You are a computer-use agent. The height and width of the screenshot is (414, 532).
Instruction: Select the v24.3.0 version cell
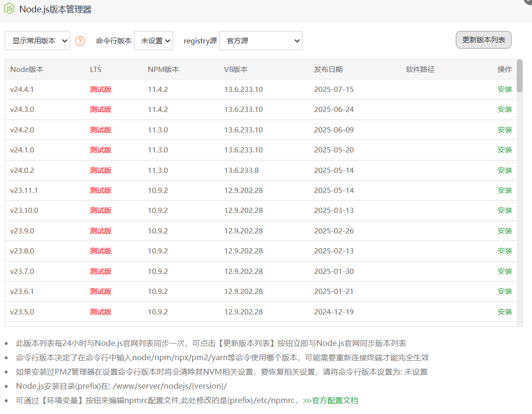(x=22, y=109)
